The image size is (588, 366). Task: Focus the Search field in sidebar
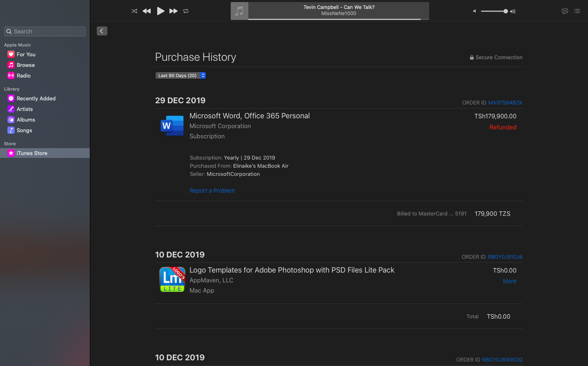(45, 31)
